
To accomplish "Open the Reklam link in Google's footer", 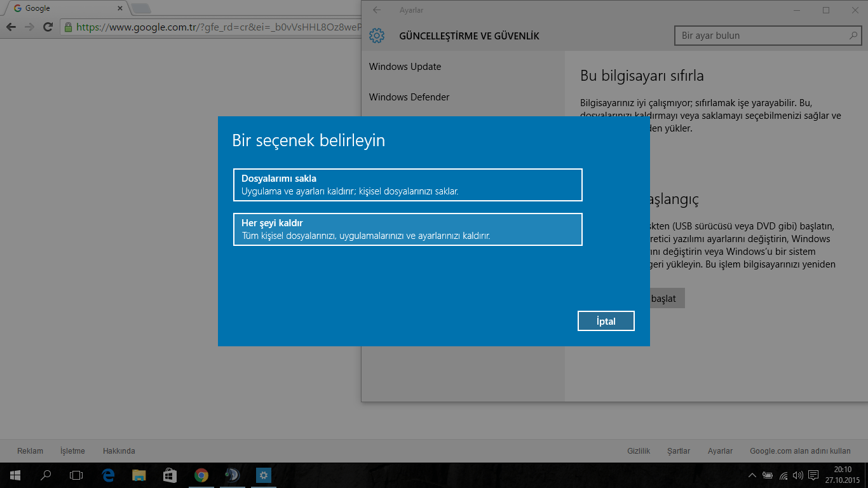I will coord(31,451).
